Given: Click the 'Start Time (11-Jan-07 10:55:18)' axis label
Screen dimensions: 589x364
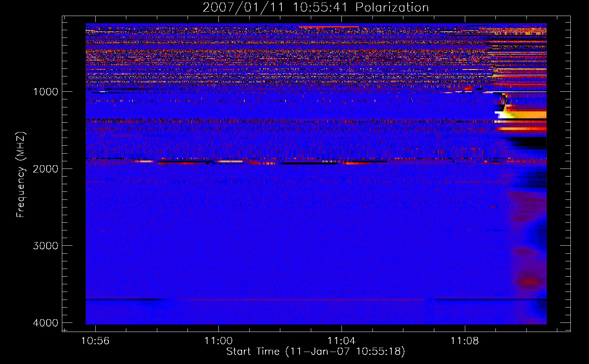Looking at the screenshot, I should point(316,352).
